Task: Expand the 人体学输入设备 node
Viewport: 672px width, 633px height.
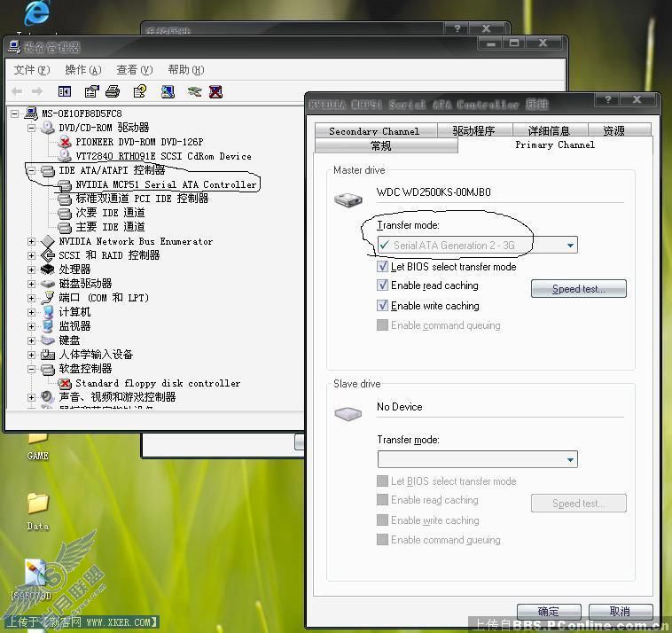Action: [31, 355]
